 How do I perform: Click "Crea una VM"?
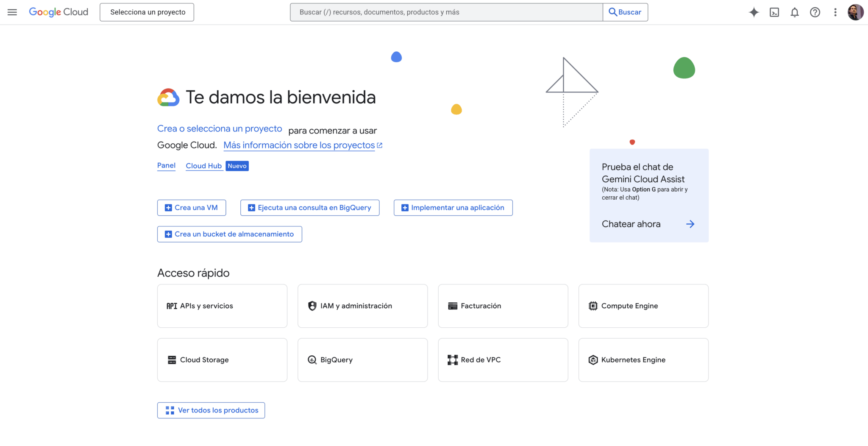192,207
